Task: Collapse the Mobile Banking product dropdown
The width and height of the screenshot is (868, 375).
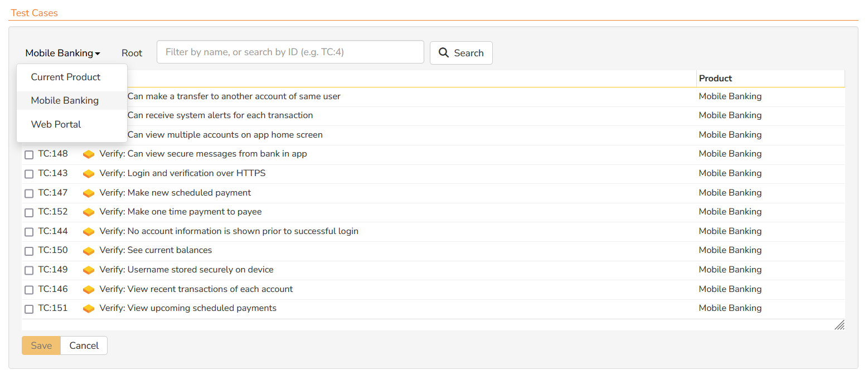Action: click(x=62, y=53)
